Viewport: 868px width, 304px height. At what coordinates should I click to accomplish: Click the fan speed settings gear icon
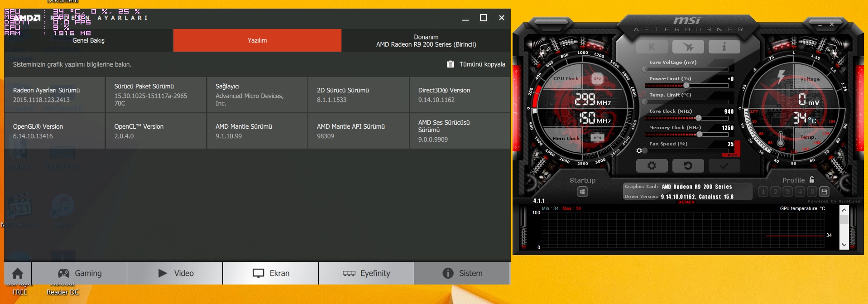(639, 151)
